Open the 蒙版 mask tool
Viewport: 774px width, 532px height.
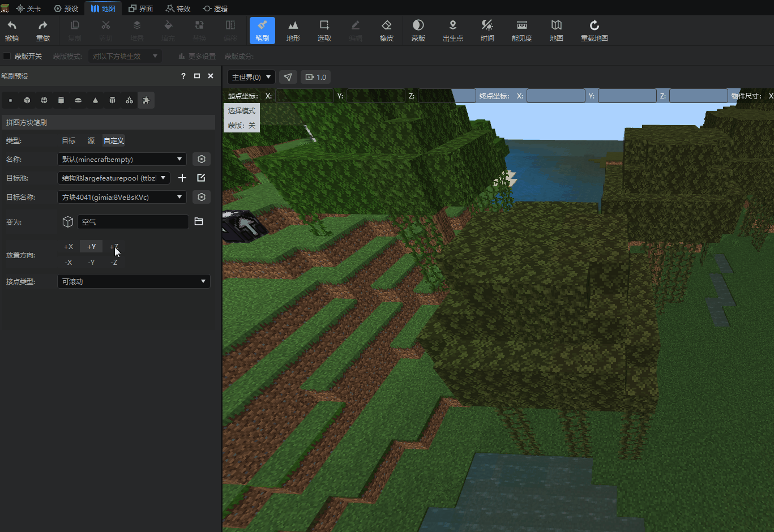pyautogui.click(x=418, y=31)
